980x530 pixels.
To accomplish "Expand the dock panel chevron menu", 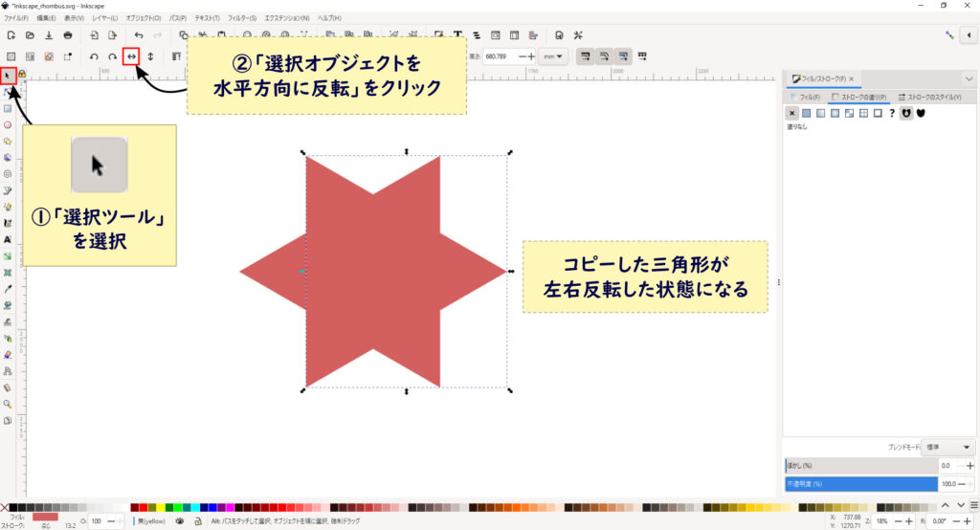I will pyautogui.click(x=969, y=78).
